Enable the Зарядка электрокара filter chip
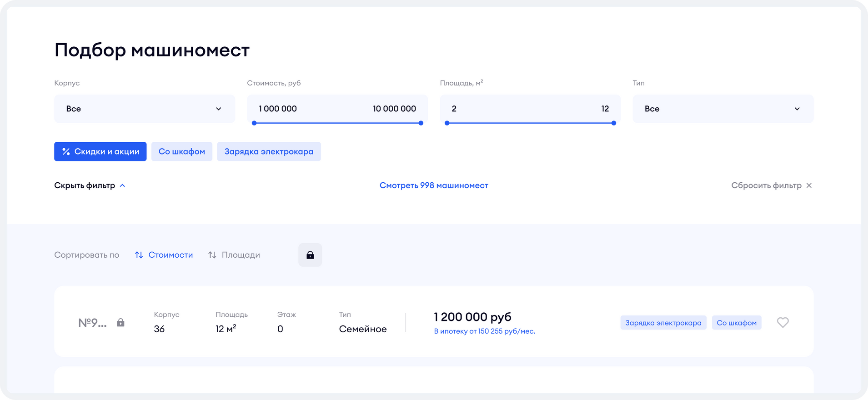This screenshot has height=400, width=868. [269, 151]
